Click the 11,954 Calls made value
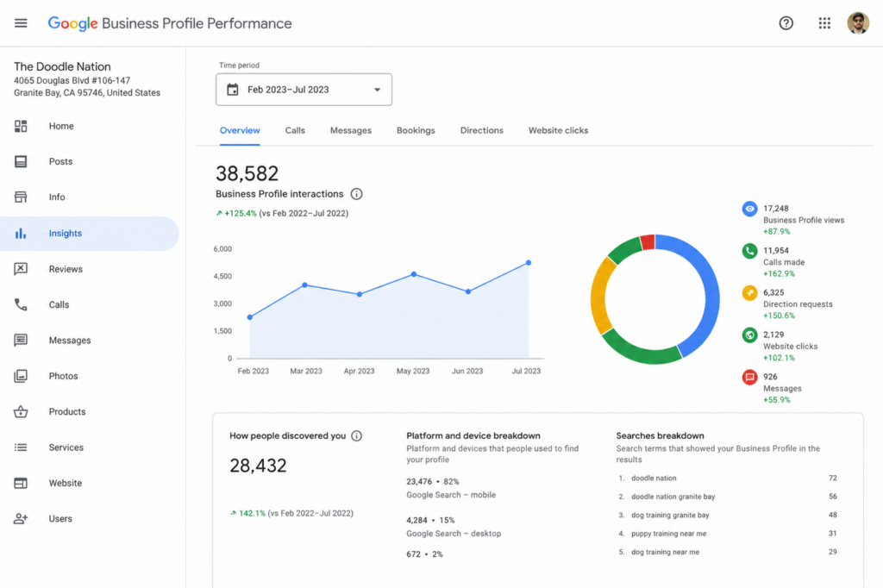883x588 pixels. [x=776, y=251]
